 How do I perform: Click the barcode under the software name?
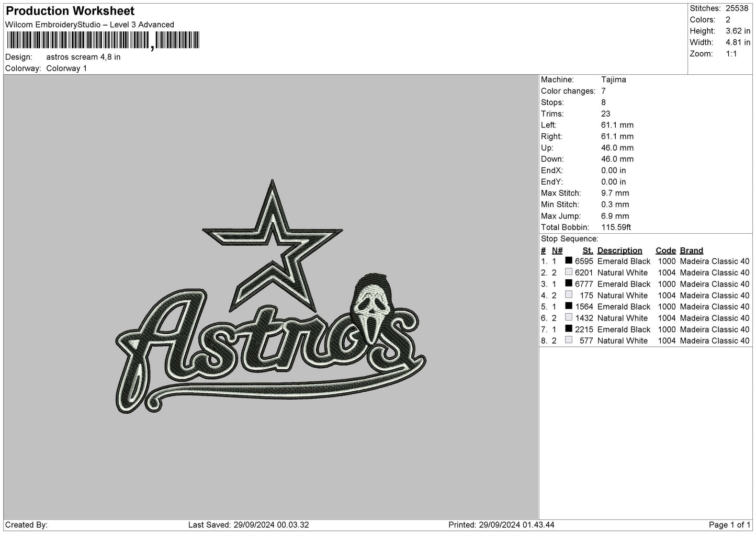(103, 40)
